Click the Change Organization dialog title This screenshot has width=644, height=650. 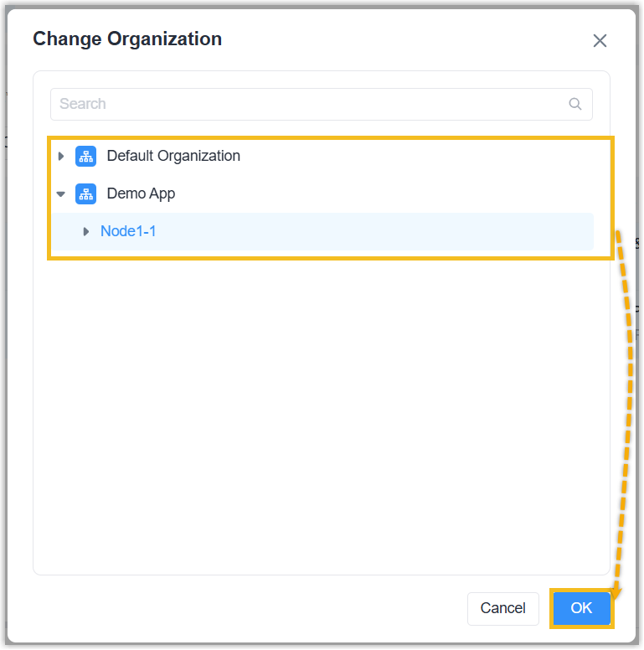pos(127,39)
